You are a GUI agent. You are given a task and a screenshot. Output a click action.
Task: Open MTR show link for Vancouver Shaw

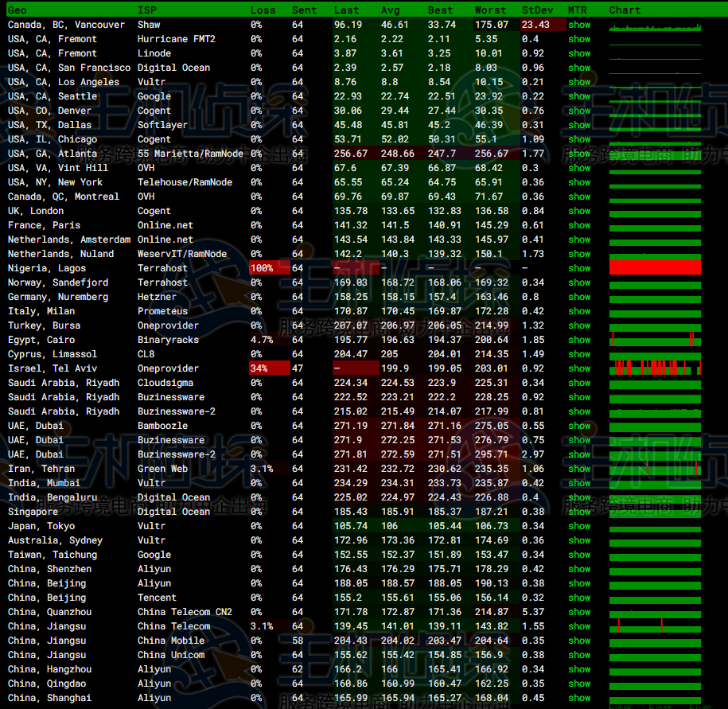(579, 25)
